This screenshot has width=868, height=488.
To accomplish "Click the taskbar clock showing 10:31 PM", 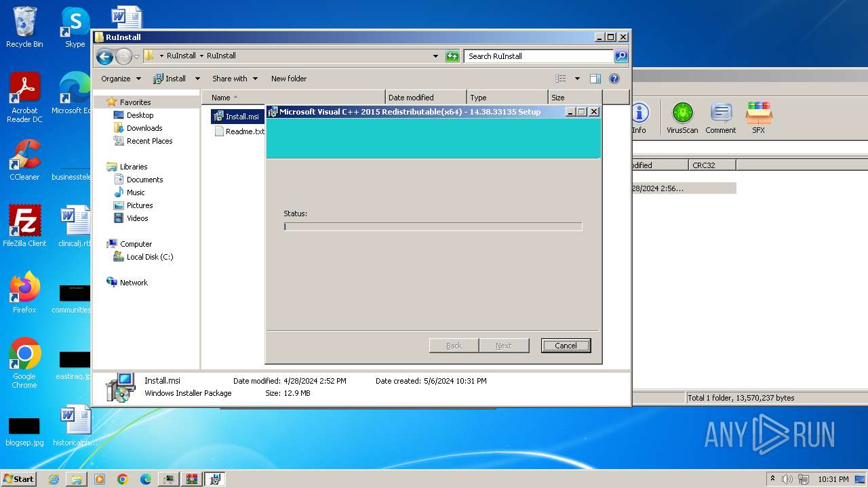I will click(x=833, y=479).
